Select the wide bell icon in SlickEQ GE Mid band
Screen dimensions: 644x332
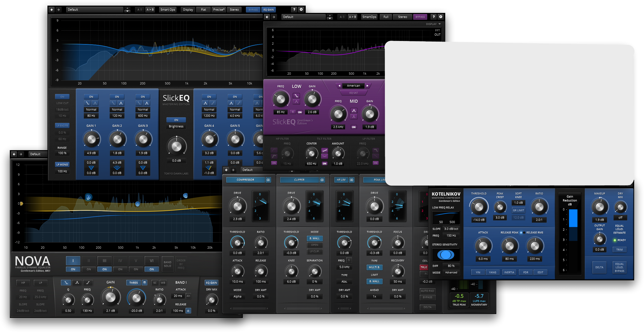pos(354,110)
